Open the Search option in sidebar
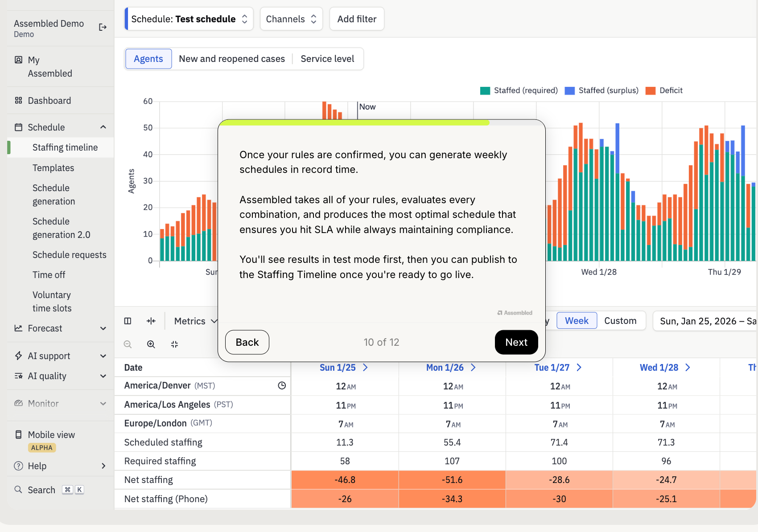758x532 pixels. 41,490
